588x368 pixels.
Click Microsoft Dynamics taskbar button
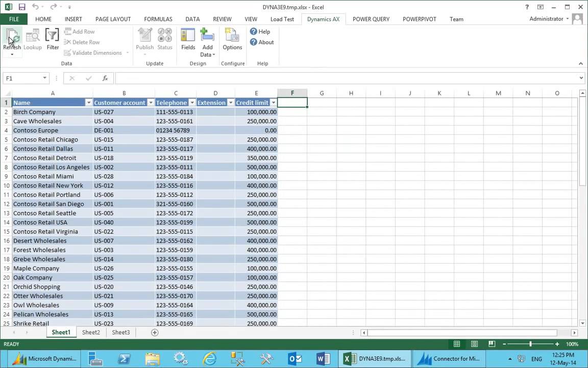(x=44, y=359)
